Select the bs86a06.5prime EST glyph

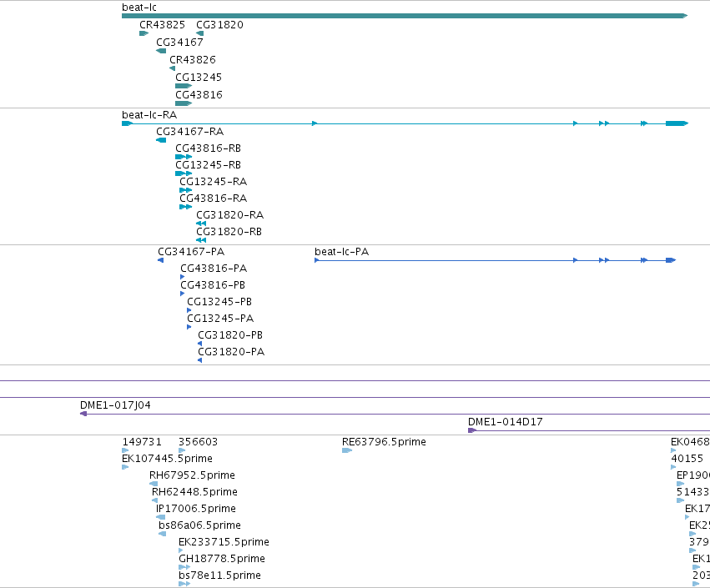tap(162, 534)
